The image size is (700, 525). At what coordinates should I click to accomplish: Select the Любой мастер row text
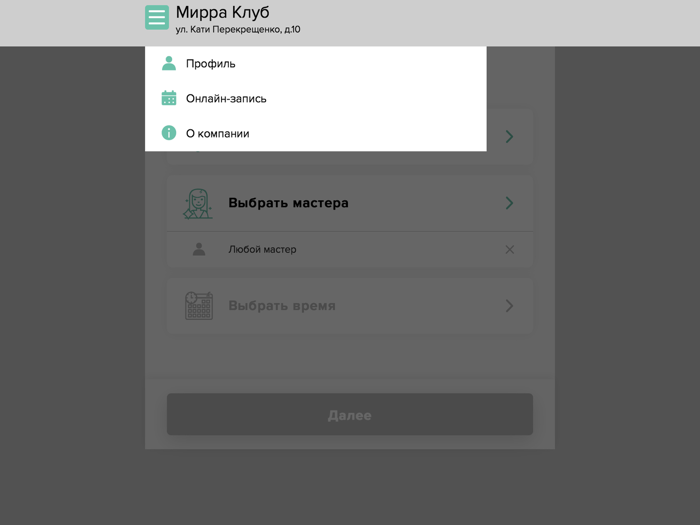(x=262, y=250)
